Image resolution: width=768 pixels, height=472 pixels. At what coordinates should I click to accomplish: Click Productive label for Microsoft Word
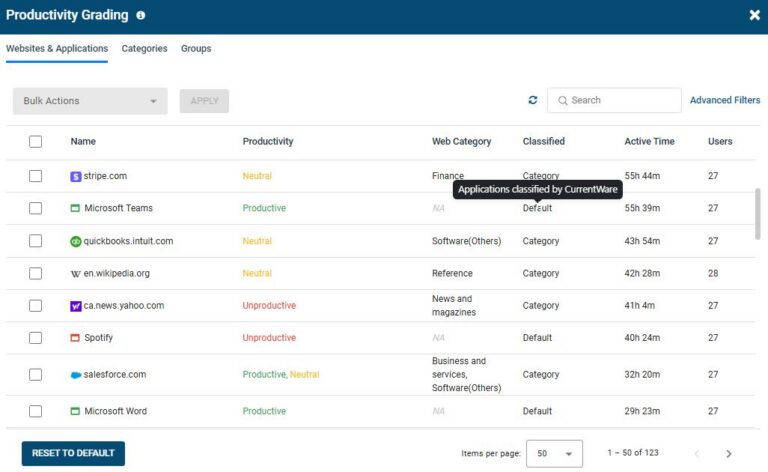pyautogui.click(x=264, y=411)
